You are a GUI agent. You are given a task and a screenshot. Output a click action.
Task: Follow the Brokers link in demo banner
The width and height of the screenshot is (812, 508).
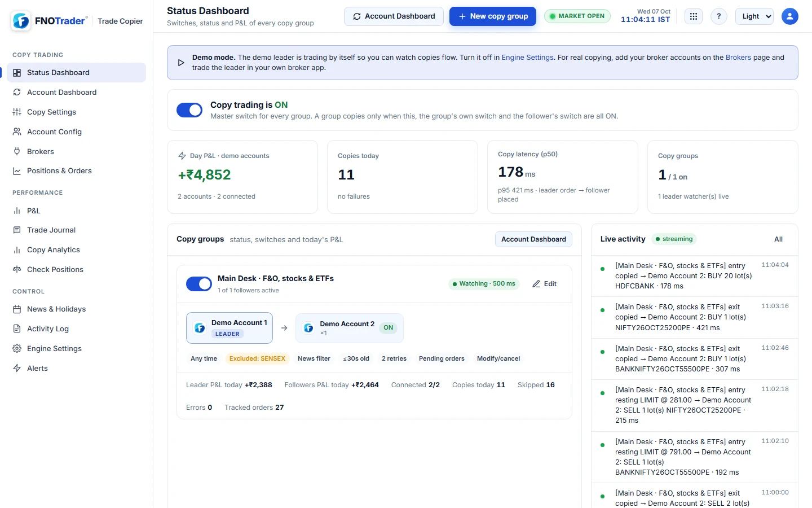(738, 58)
